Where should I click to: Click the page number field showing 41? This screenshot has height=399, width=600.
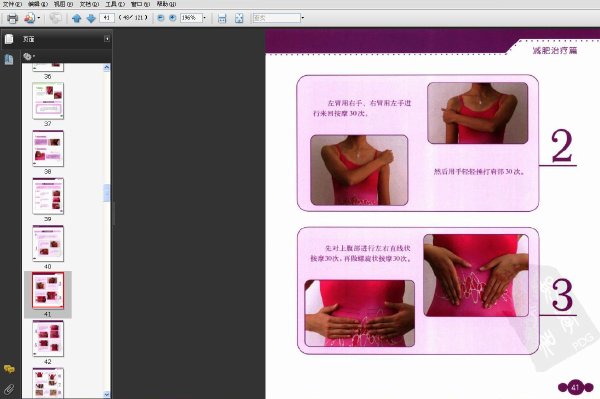click(x=107, y=18)
